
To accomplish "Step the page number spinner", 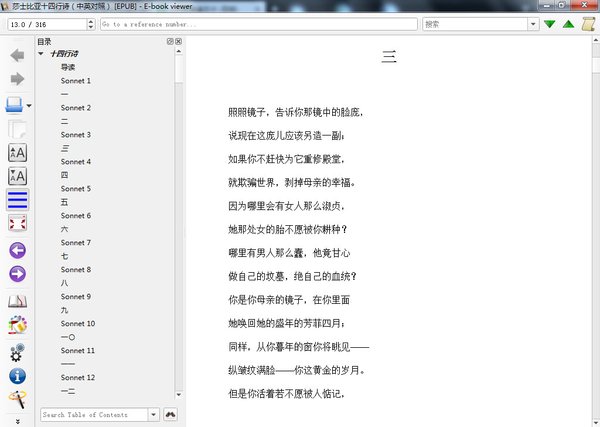I will coord(91,24).
